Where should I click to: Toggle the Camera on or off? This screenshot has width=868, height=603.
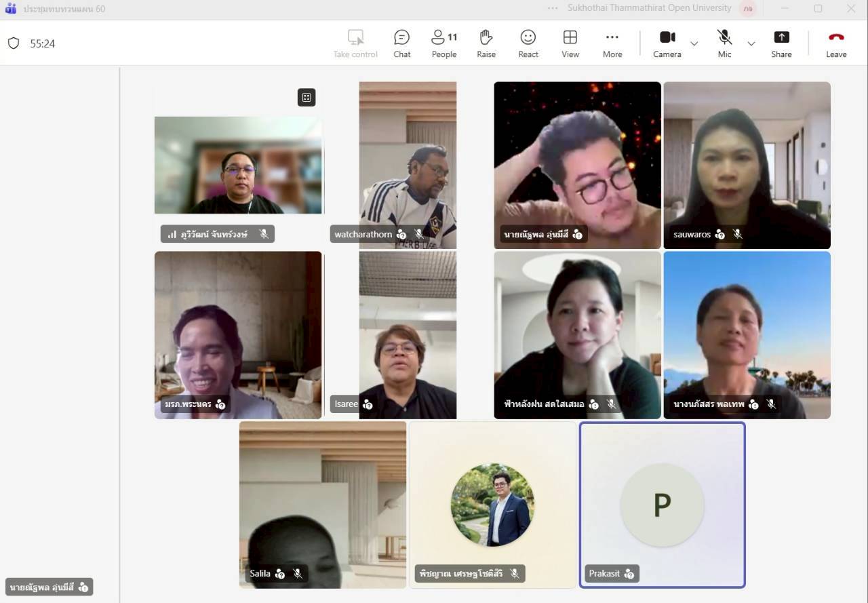667,43
